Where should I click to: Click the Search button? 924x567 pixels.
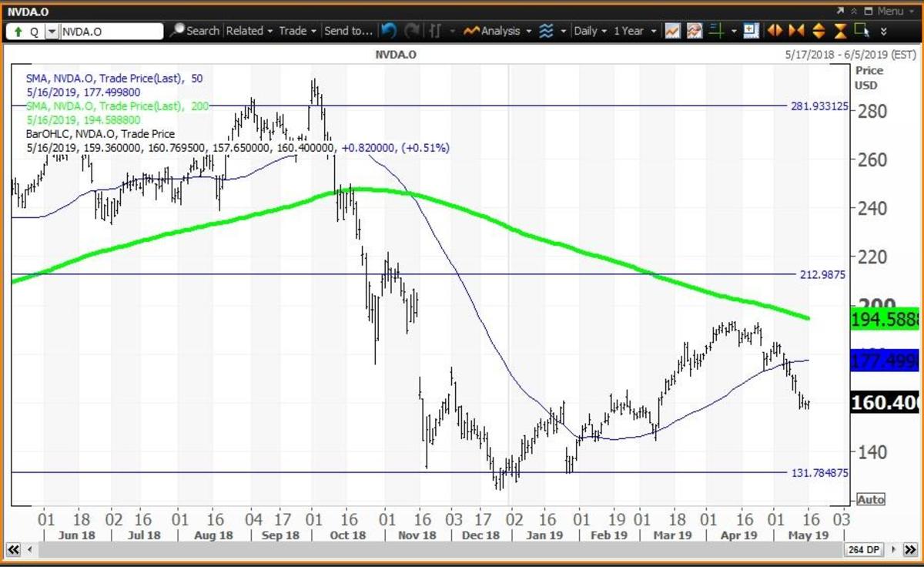(x=196, y=31)
